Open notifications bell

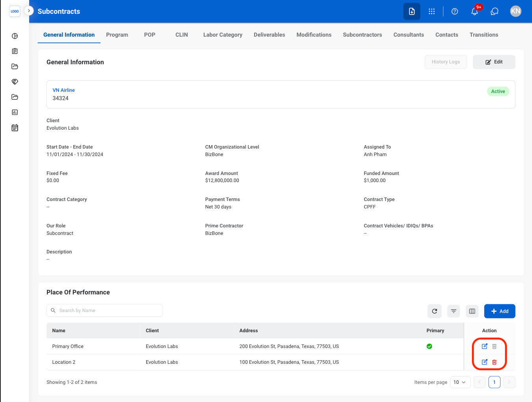(475, 11)
